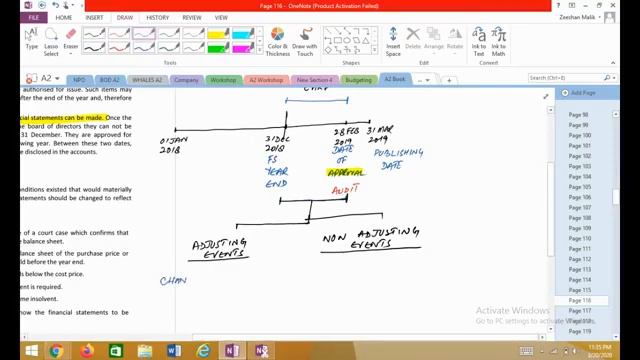Switch to the HISTORY ribbon tab
The height and width of the screenshot is (360, 640).
pos(158,18)
